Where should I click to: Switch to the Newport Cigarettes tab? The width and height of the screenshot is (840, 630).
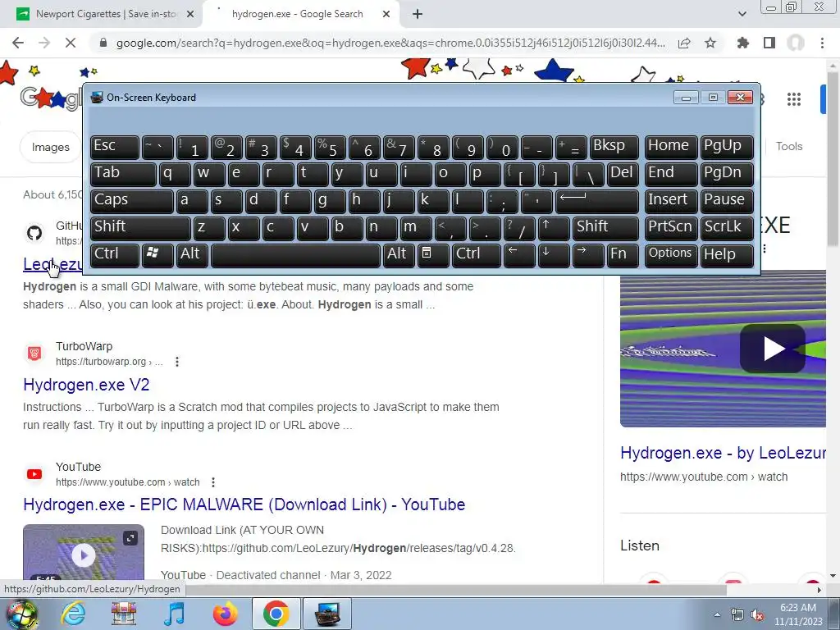[106, 15]
